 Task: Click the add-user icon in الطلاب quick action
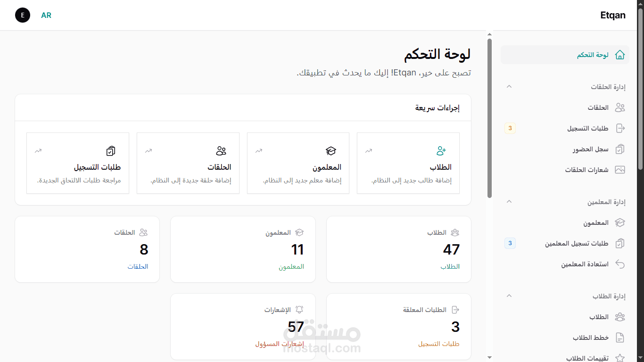tap(441, 151)
